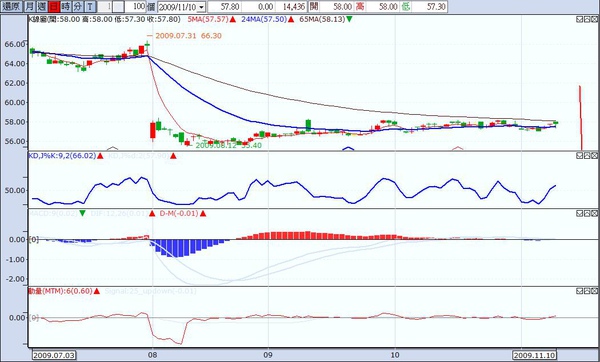Screen dimensions: 600x362
Task: Select the faint MACD:9(0.02) label
Action: coord(53,214)
